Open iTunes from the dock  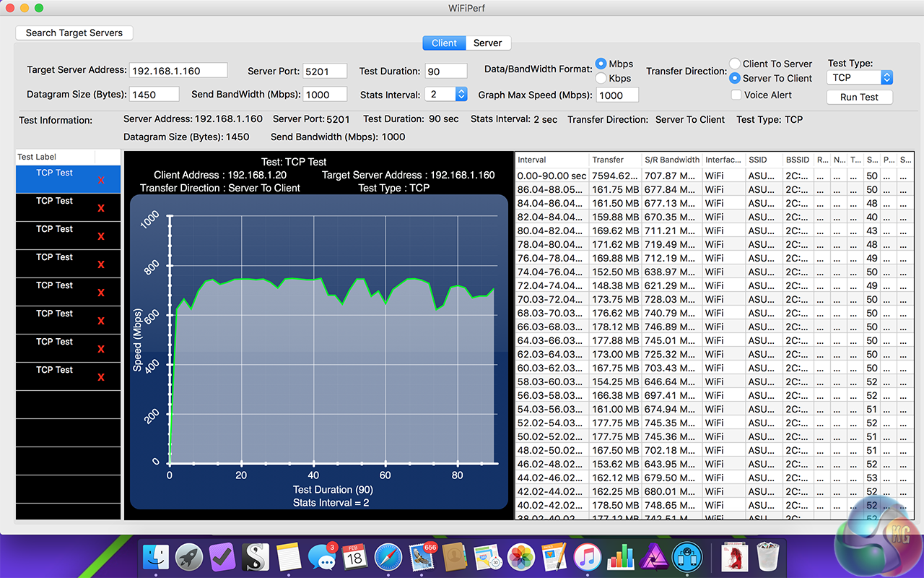click(x=588, y=558)
